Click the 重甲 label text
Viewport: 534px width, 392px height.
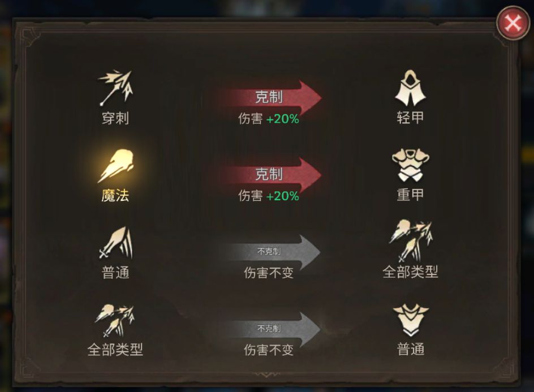[x=410, y=195]
